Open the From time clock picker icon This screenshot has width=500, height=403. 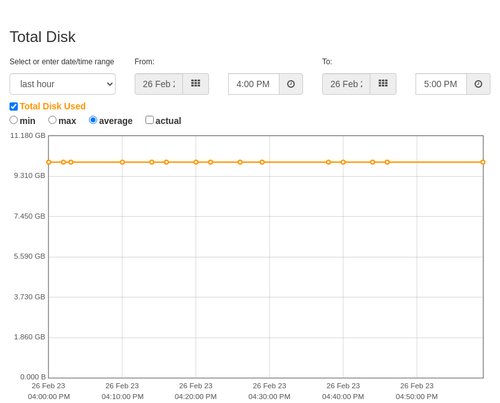(x=291, y=84)
